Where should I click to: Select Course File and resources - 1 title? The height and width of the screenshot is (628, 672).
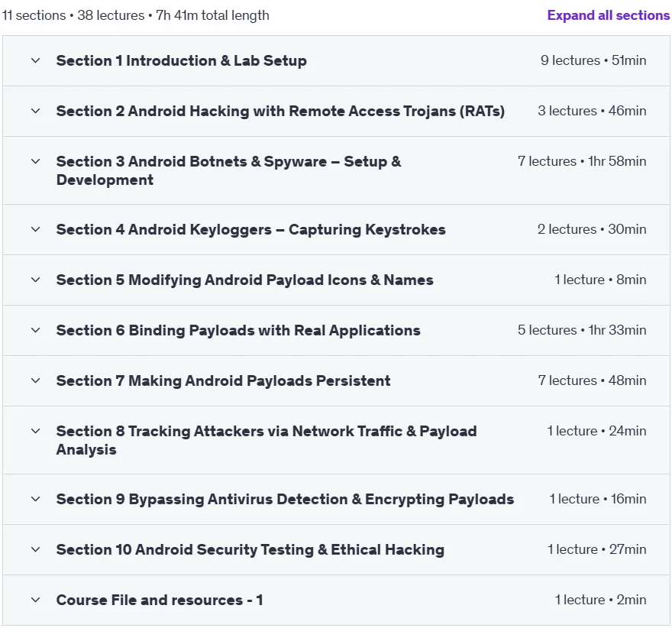point(160,600)
